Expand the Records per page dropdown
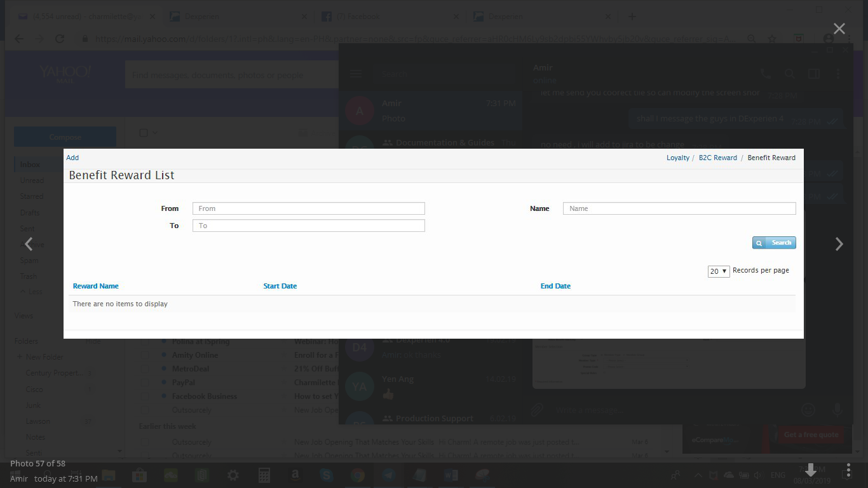This screenshot has width=868, height=488. click(718, 271)
